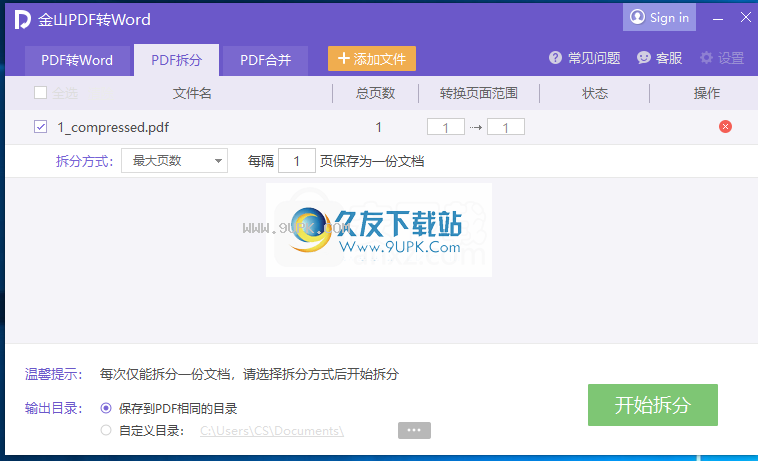
Task: Select the 1_compressed.pdf file name
Action: (113, 128)
